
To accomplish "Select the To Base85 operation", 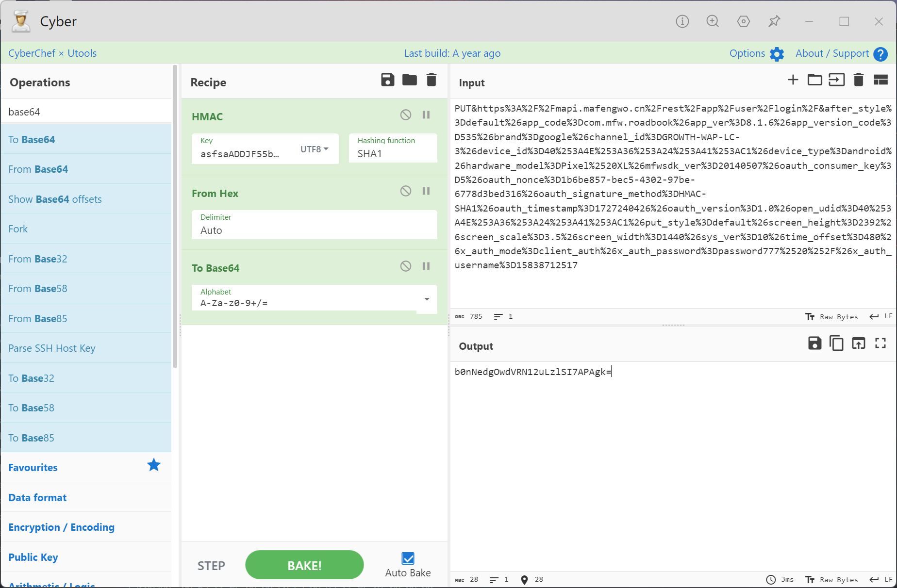I will pos(86,438).
